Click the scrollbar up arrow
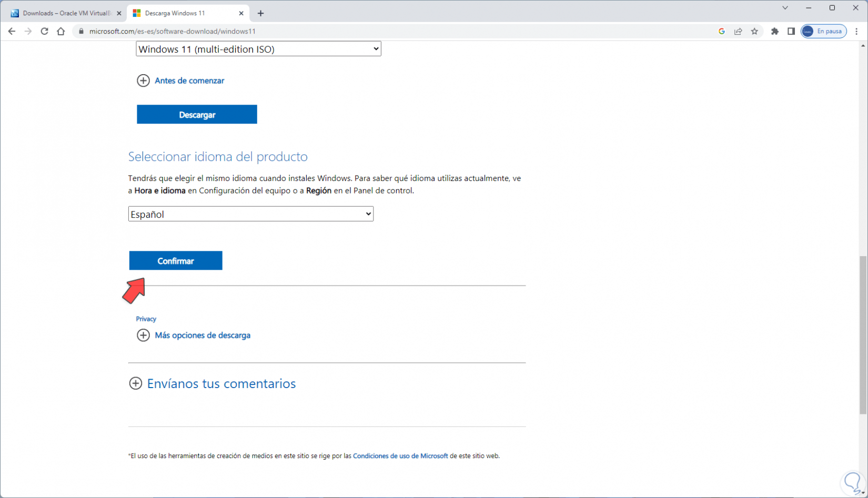 click(863, 46)
